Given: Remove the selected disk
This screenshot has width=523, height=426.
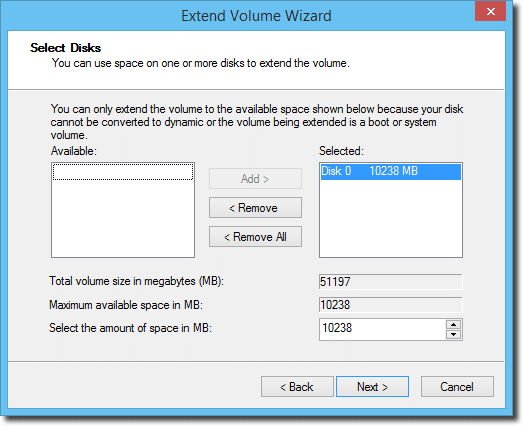Looking at the screenshot, I should click(255, 207).
